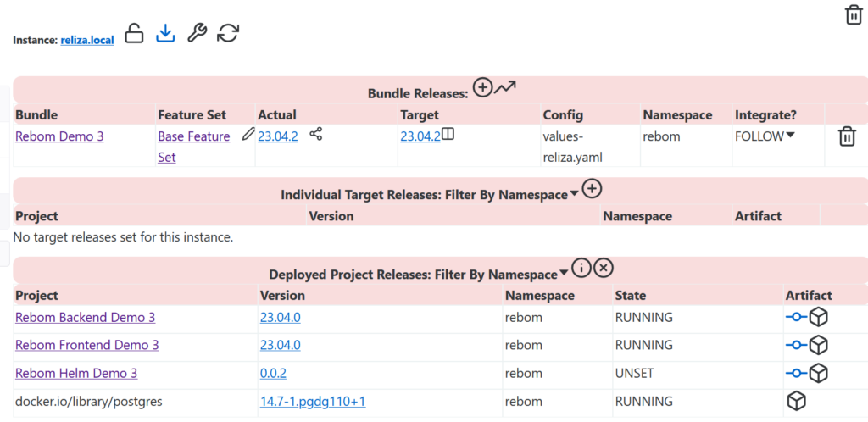Open Frontend version 23.04.0 link

pos(280,345)
